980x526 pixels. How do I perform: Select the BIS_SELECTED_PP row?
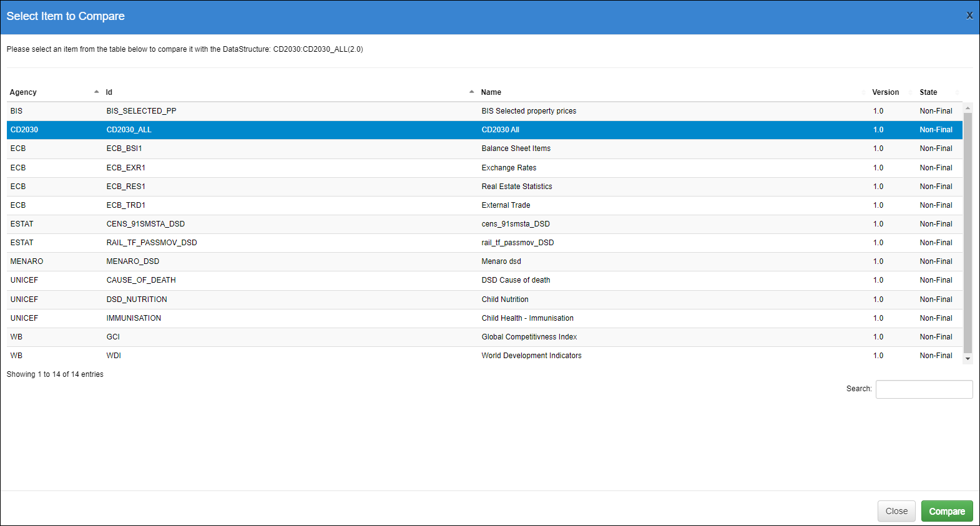(x=141, y=111)
